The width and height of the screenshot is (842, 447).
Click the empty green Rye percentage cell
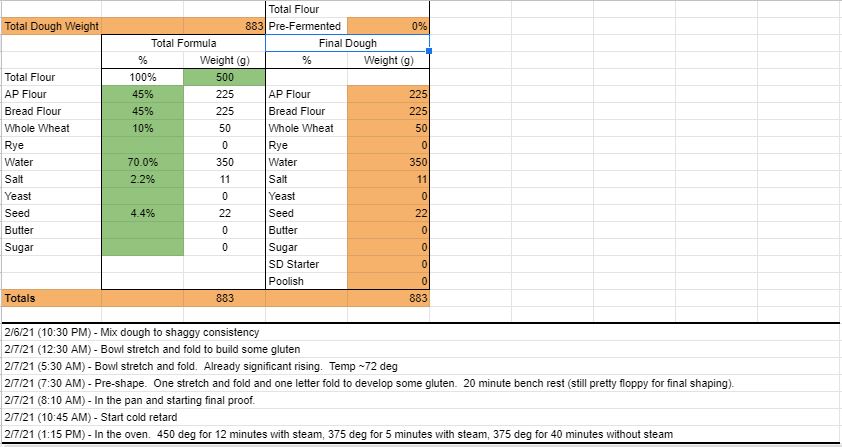pos(142,145)
